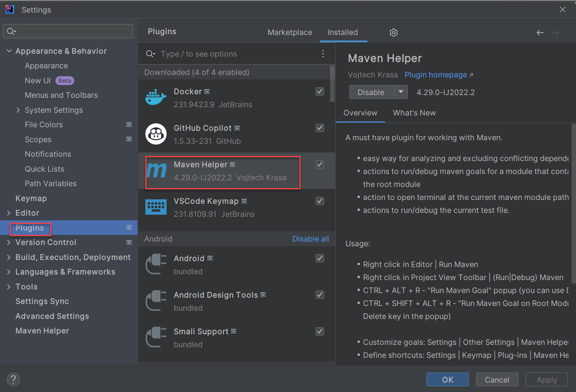Image resolution: width=576 pixels, height=392 pixels.
Task: Click the Cancel button
Action: click(497, 379)
